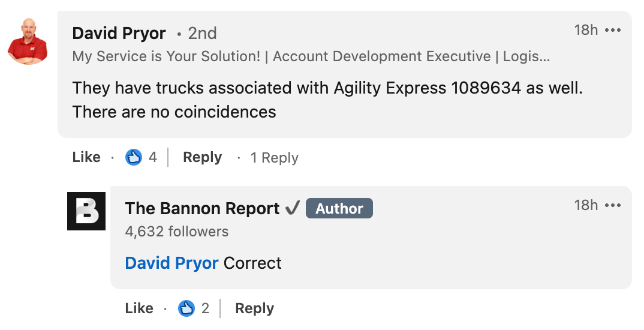Click the verified checkmark beside Bannon Report
Image resolution: width=644 pixels, height=330 pixels.
[x=293, y=208]
